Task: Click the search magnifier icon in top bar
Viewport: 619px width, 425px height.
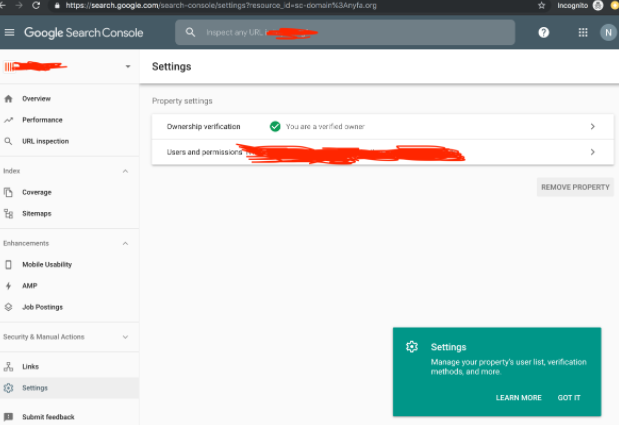Action: pos(190,32)
